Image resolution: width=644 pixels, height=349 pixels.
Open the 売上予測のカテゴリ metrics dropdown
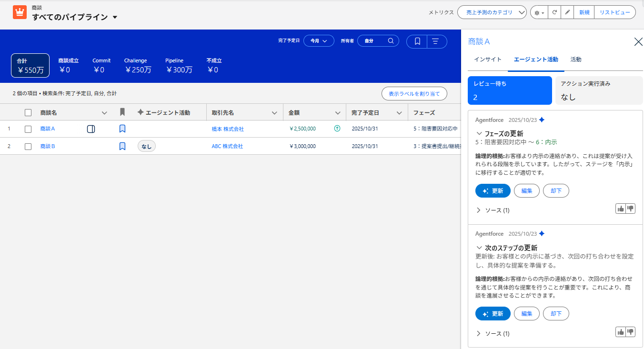492,12
